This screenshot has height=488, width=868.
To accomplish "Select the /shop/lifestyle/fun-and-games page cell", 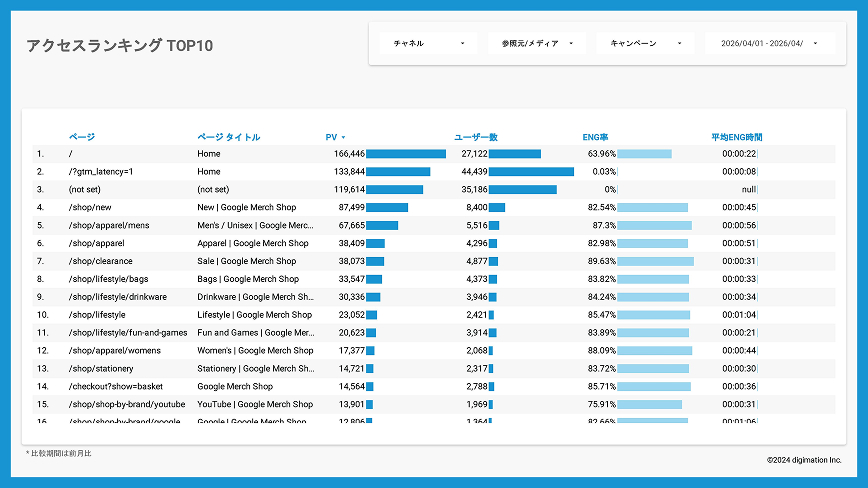I will point(128,333).
